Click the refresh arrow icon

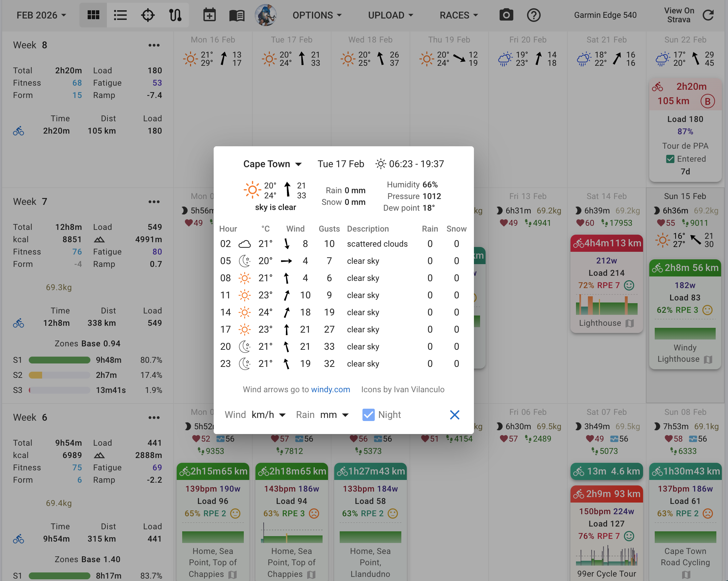coord(708,15)
